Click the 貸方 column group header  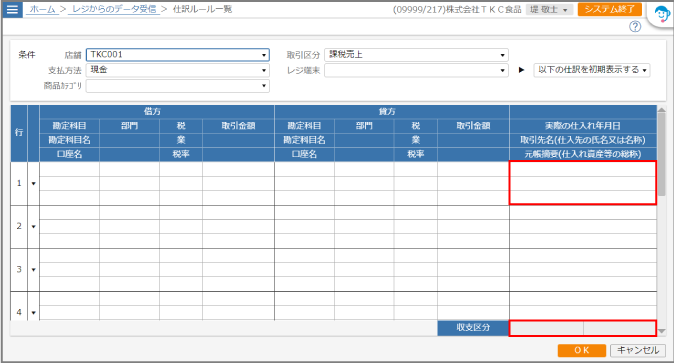(x=392, y=112)
